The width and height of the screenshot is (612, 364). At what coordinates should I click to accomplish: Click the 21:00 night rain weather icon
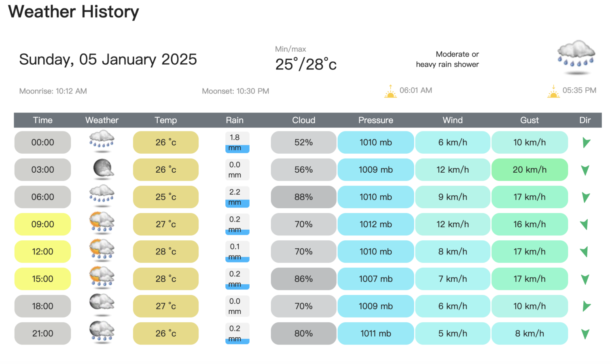(x=102, y=332)
